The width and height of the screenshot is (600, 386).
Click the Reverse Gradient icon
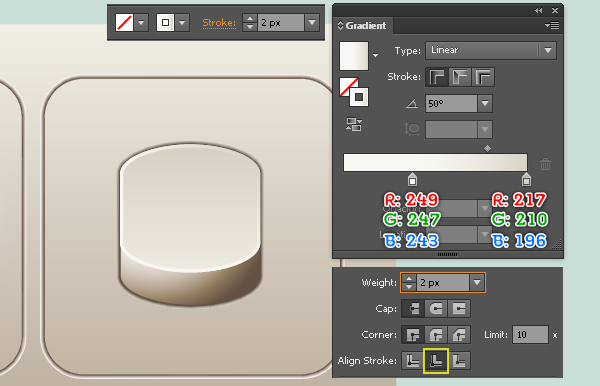pos(354,124)
